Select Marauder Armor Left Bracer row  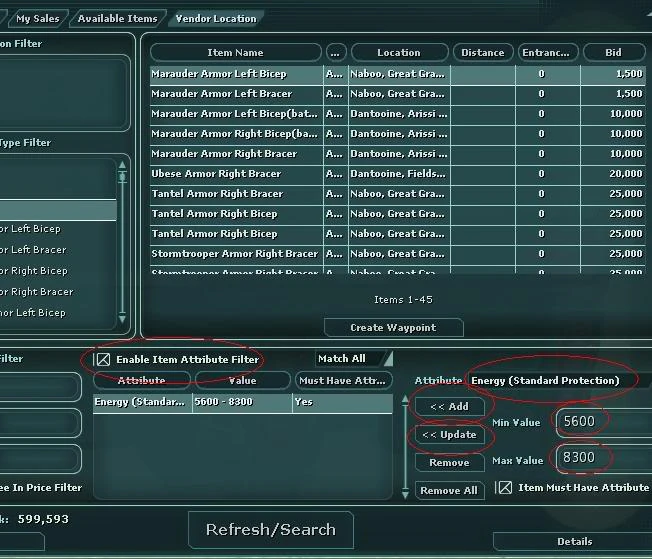coord(398,94)
